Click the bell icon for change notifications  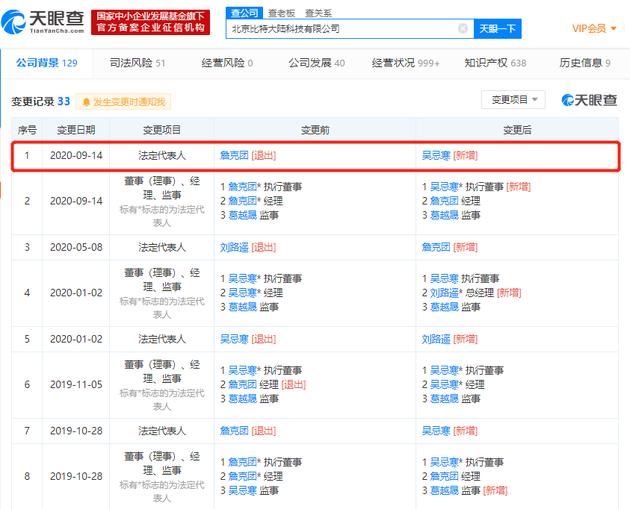pyautogui.click(x=87, y=101)
